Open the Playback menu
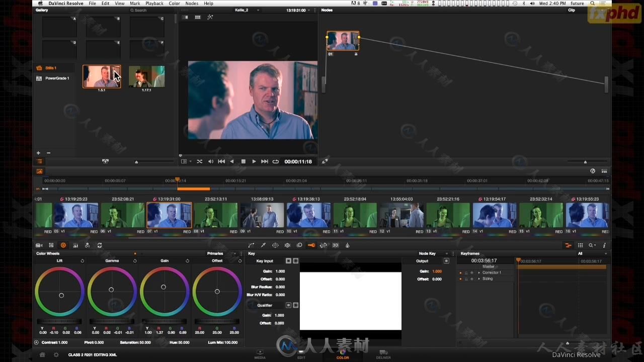The image size is (644, 362). coord(154,4)
